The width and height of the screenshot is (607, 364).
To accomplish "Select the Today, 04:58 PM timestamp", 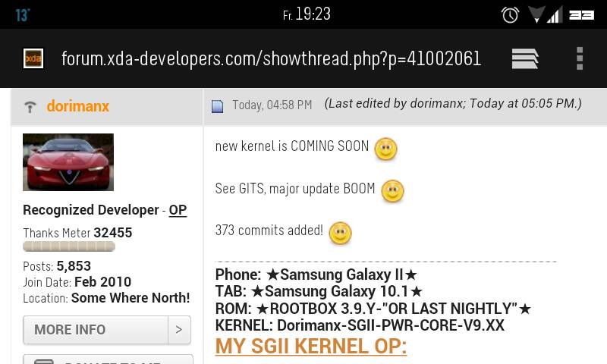I will click(x=272, y=105).
